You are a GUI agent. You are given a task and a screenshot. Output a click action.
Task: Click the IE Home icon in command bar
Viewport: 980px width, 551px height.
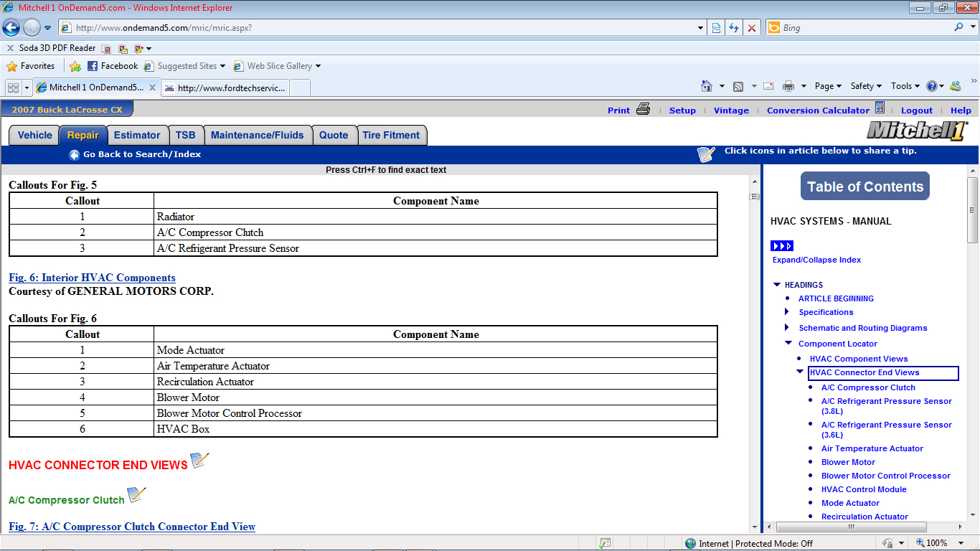707,86
